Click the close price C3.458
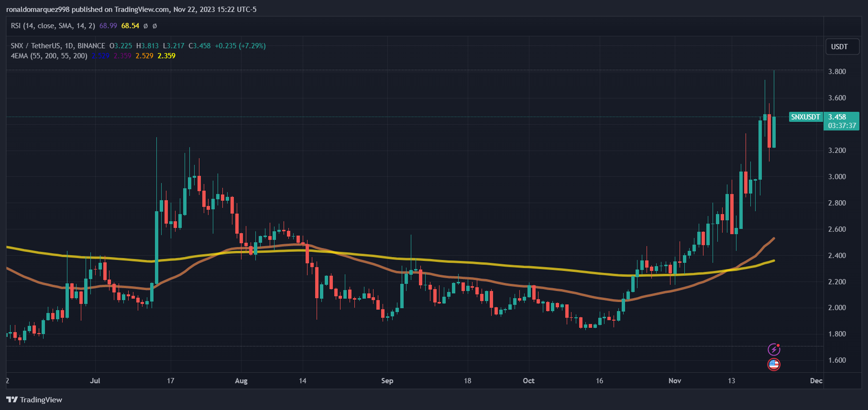Screen dimensions: 868x410 pos(199,46)
